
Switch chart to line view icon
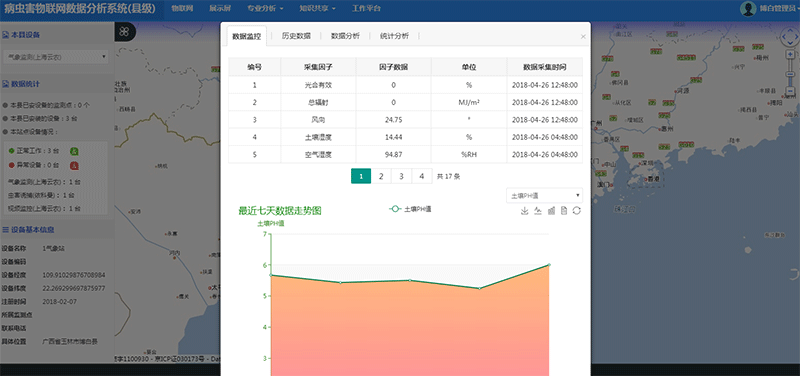[x=538, y=211]
